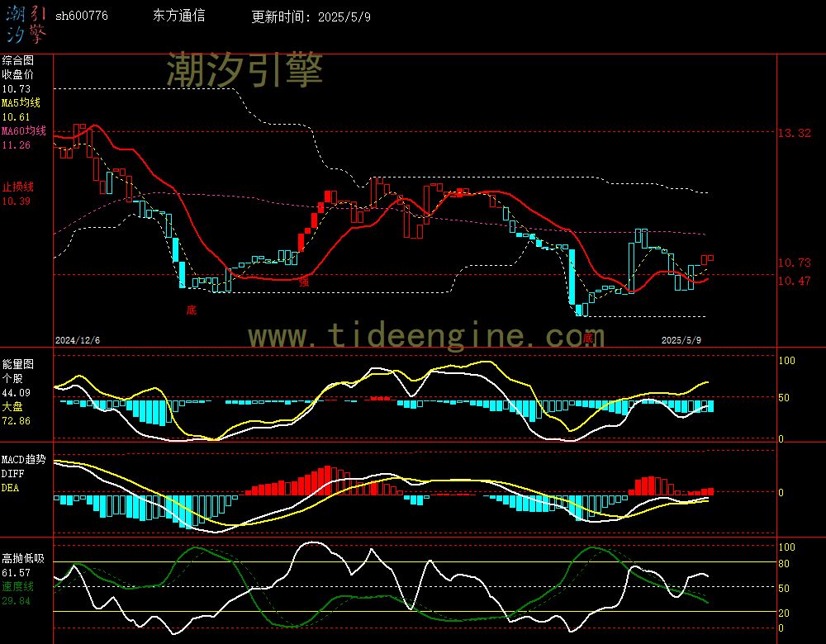Image resolution: width=826 pixels, height=644 pixels.
Task: Select the 能量图 panel label
Action: [x=18, y=364]
